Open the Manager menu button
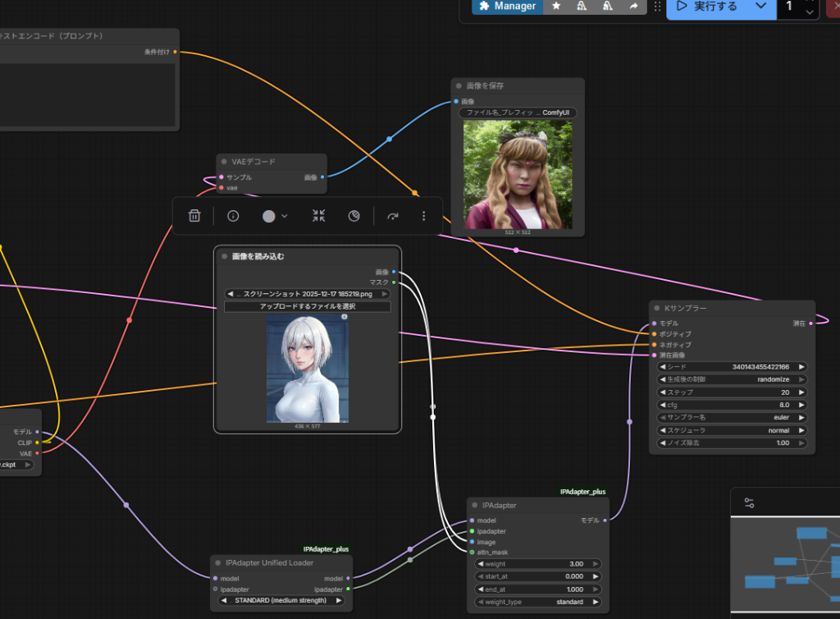The width and height of the screenshot is (840, 619). 506,6
